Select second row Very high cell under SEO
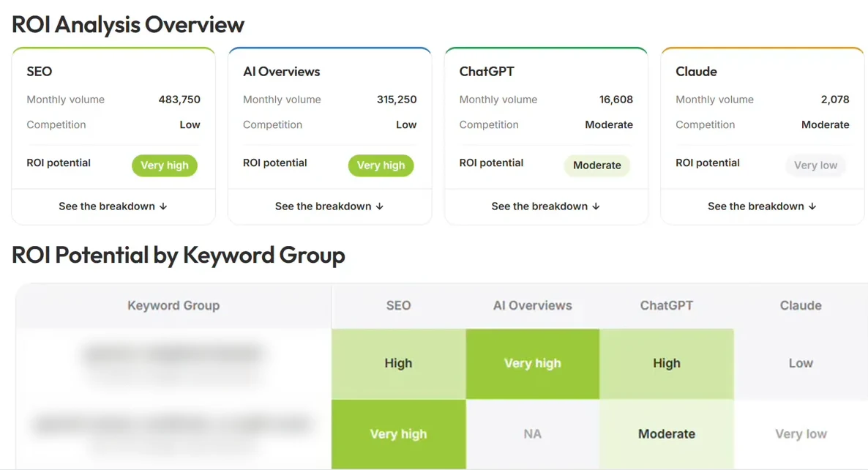 coord(399,434)
